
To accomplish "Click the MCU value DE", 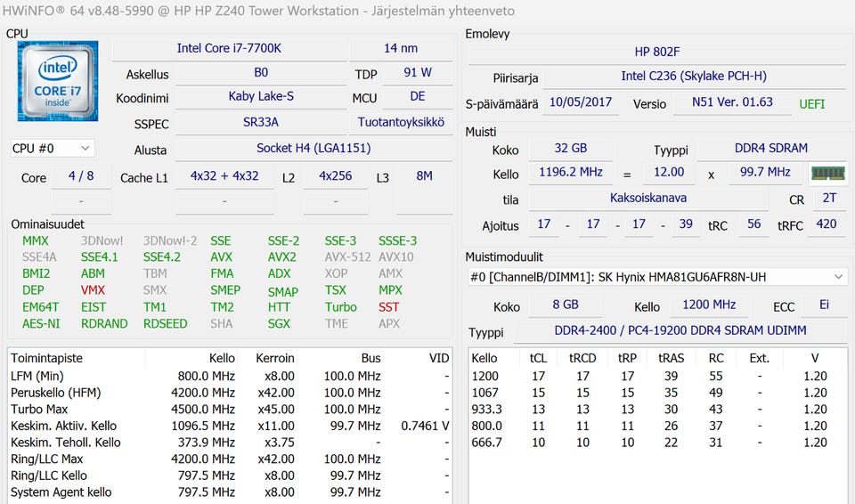I will (x=418, y=97).
